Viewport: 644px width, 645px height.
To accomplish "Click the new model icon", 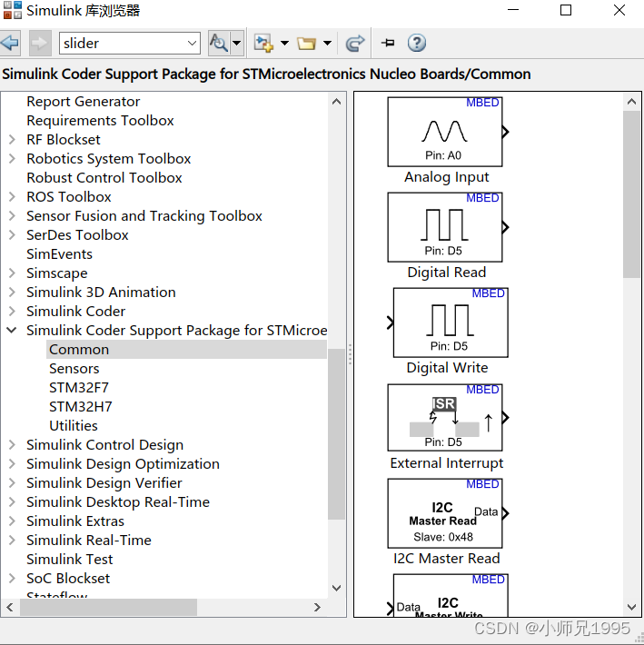I will [x=263, y=43].
